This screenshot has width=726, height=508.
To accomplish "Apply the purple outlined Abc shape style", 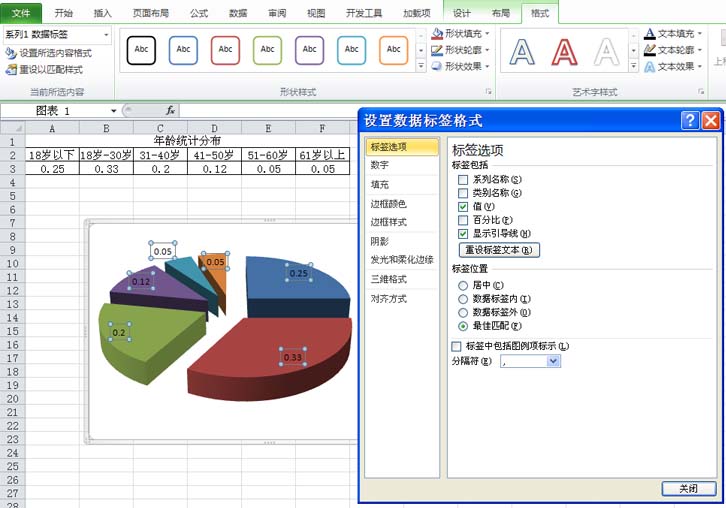I will [310, 50].
